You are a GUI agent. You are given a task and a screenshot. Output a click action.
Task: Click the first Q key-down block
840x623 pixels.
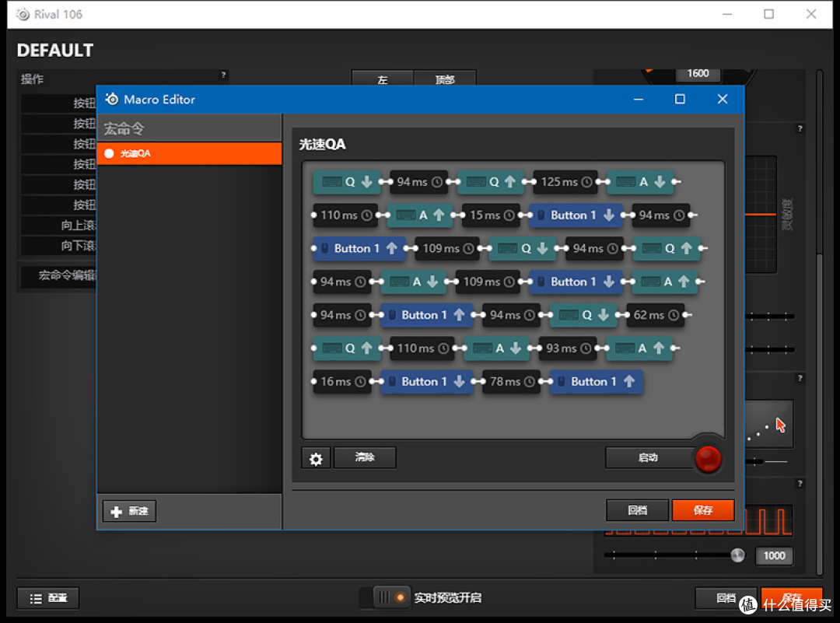(346, 181)
